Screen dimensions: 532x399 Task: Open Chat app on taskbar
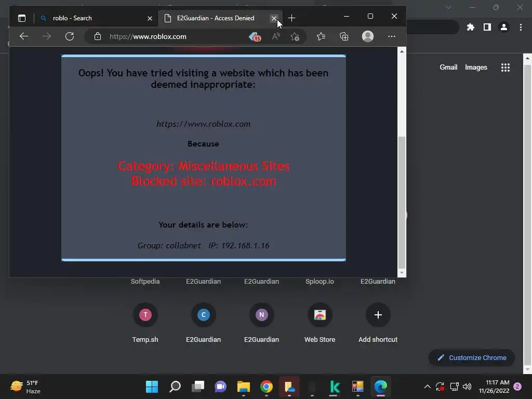[x=220, y=387]
